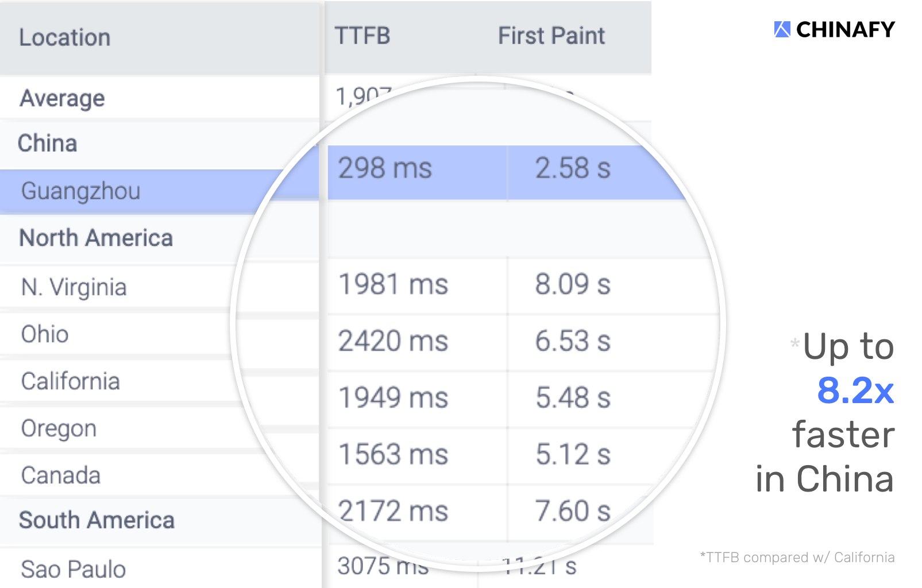The width and height of the screenshot is (922, 588).
Task: Collapse the China location group
Action: (48, 144)
